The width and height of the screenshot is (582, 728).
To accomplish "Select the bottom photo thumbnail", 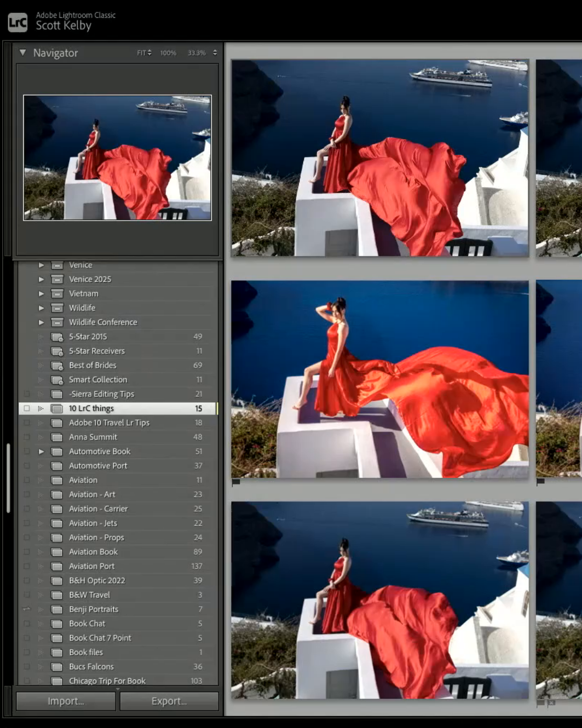I will click(380, 600).
